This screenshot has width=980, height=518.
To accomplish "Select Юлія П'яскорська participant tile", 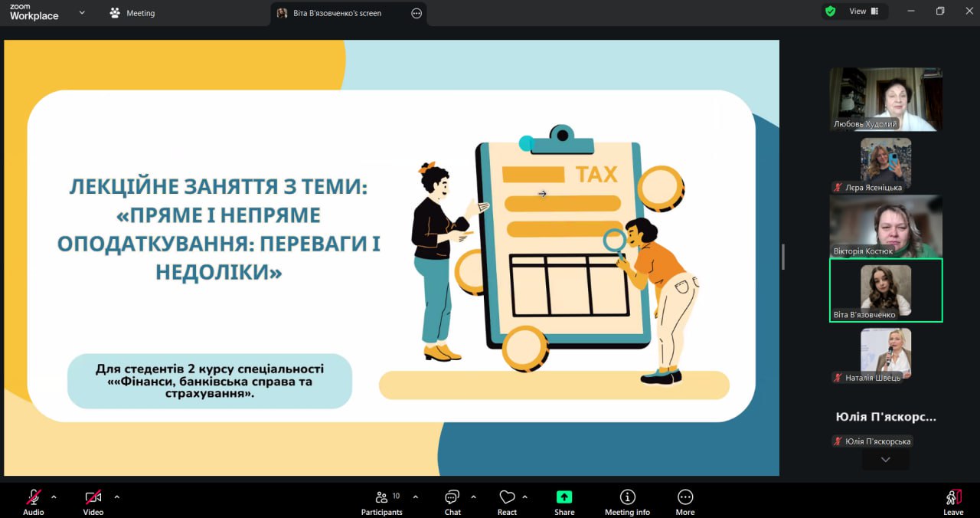I will [886, 418].
